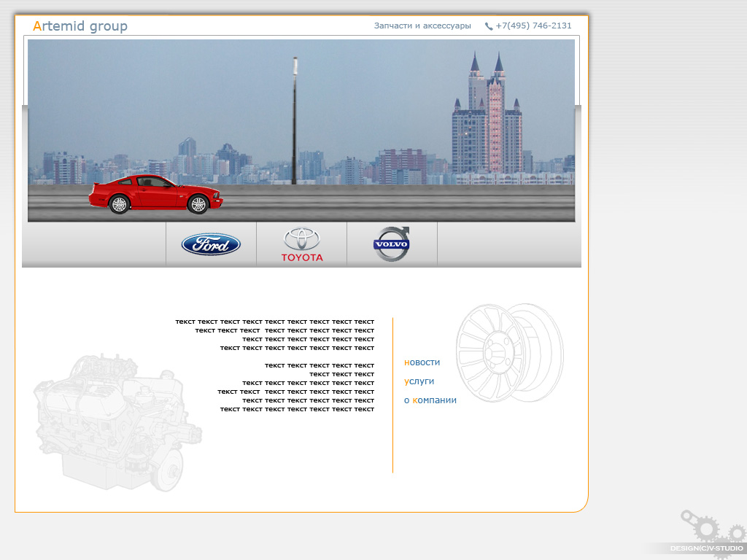This screenshot has height=560, width=747.
Task: Click the Запчасти и аксессуары link
Action: [x=422, y=26]
